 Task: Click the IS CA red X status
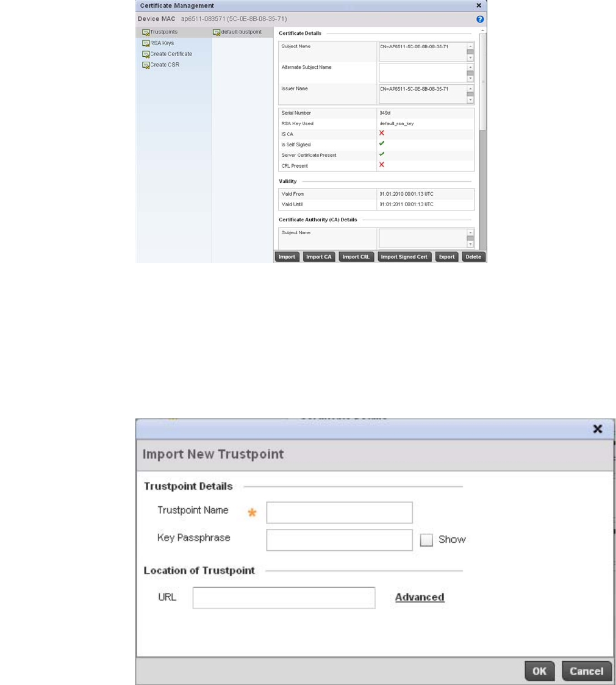coord(382,133)
